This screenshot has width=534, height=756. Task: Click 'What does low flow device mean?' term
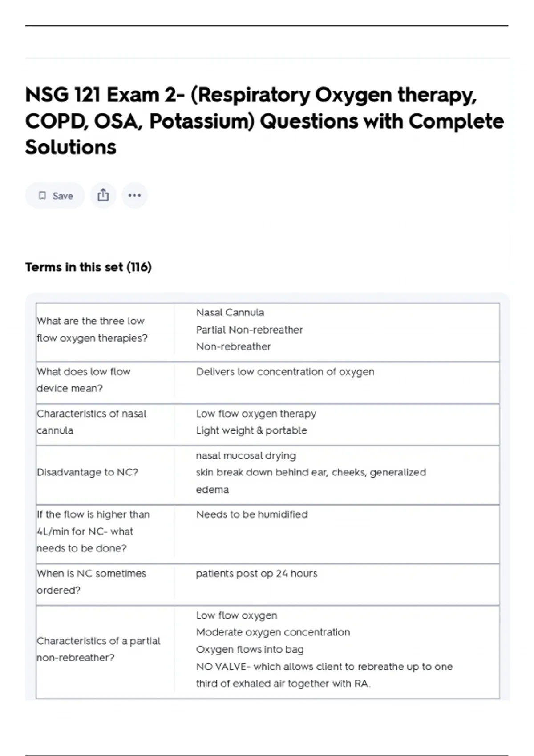tap(84, 380)
